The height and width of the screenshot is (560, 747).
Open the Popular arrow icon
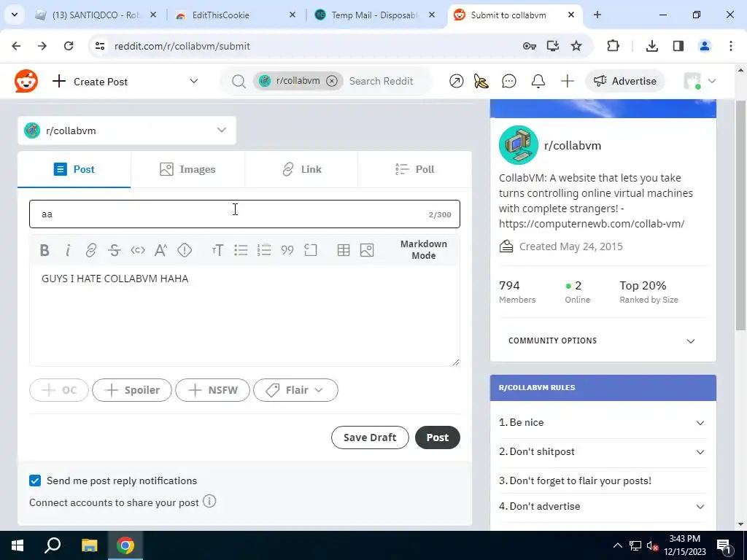(457, 82)
